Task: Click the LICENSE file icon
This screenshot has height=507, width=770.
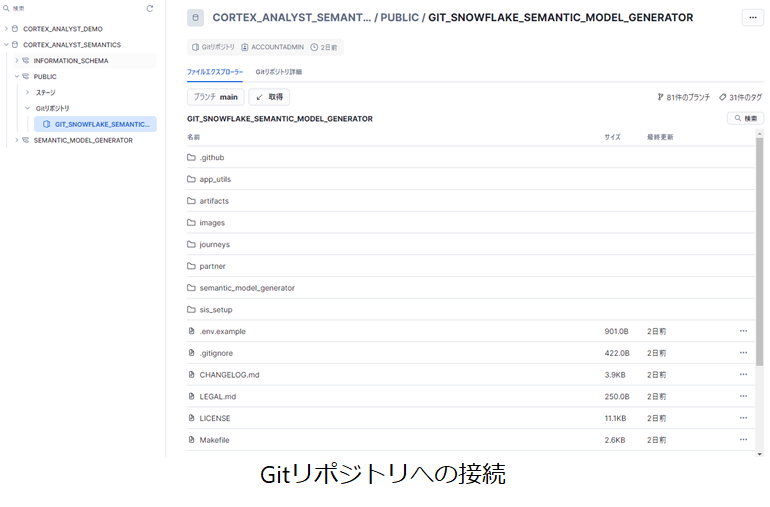Action: (x=192, y=418)
